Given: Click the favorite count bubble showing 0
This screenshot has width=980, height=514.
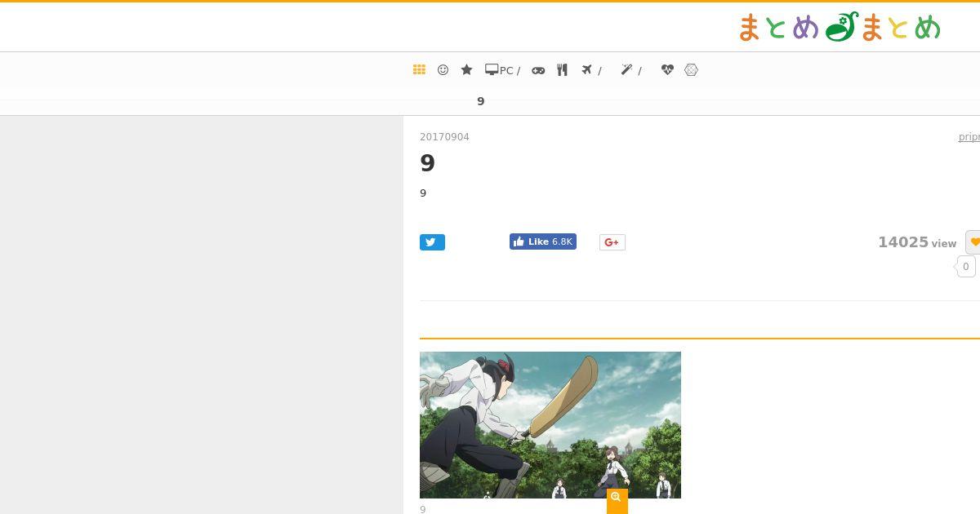Looking at the screenshot, I should [965, 267].
